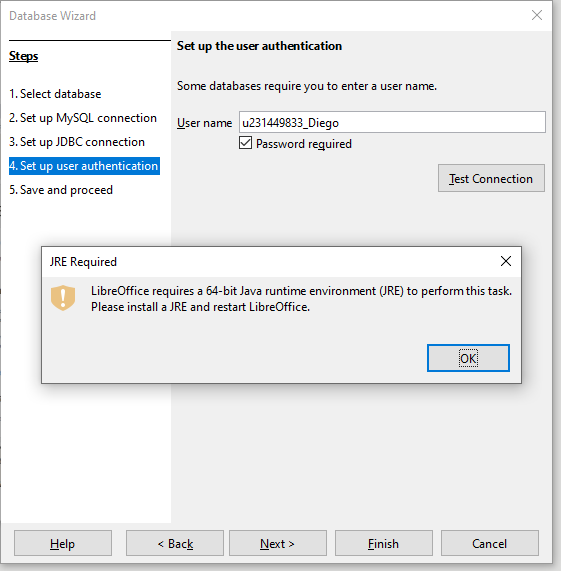Close the JRE Required dialog with X
Image resolution: width=561 pixels, height=571 pixels.
click(x=506, y=261)
